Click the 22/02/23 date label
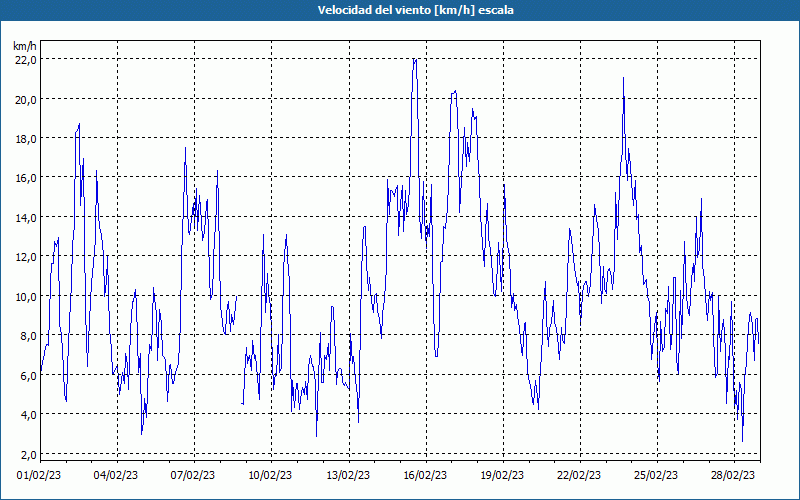This screenshot has width=800, height=500. (x=579, y=476)
